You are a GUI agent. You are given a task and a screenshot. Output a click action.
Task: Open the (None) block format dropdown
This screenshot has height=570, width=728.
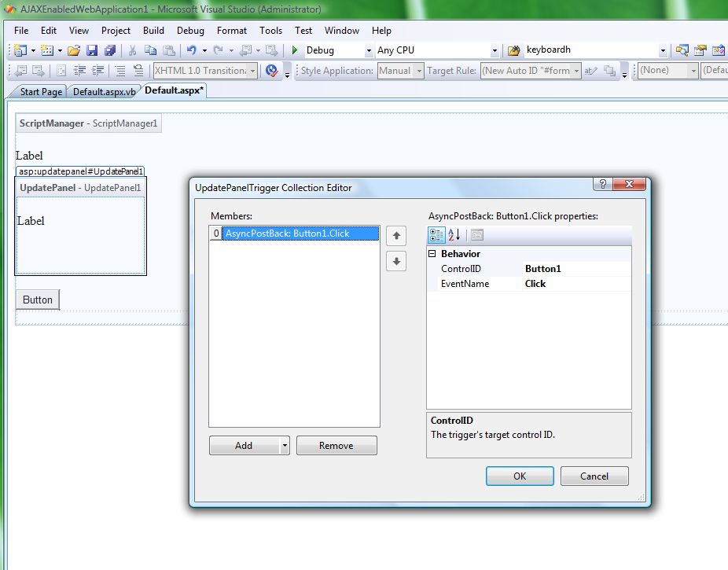[x=693, y=71]
